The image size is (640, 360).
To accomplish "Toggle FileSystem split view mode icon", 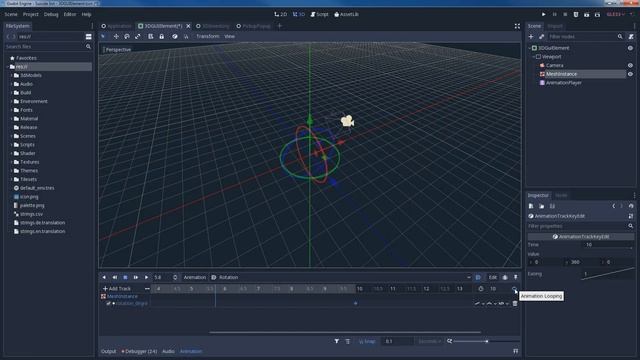I will tap(89, 37).
